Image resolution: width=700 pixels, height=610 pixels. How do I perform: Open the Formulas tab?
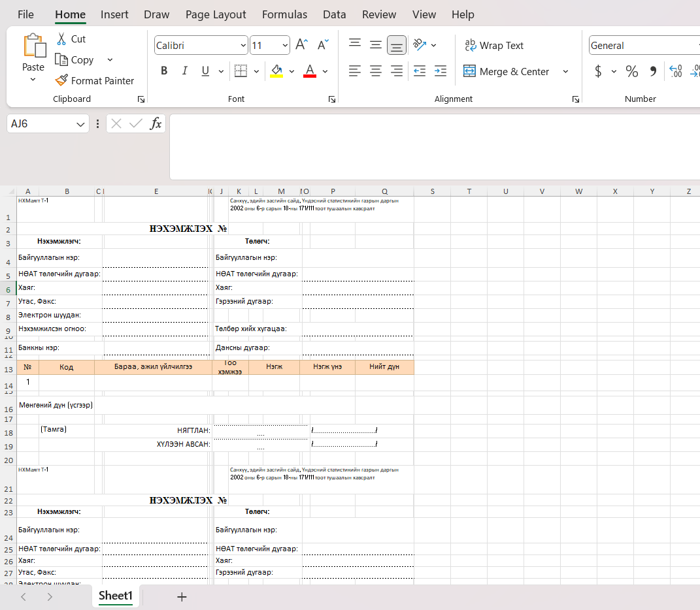tap(284, 15)
